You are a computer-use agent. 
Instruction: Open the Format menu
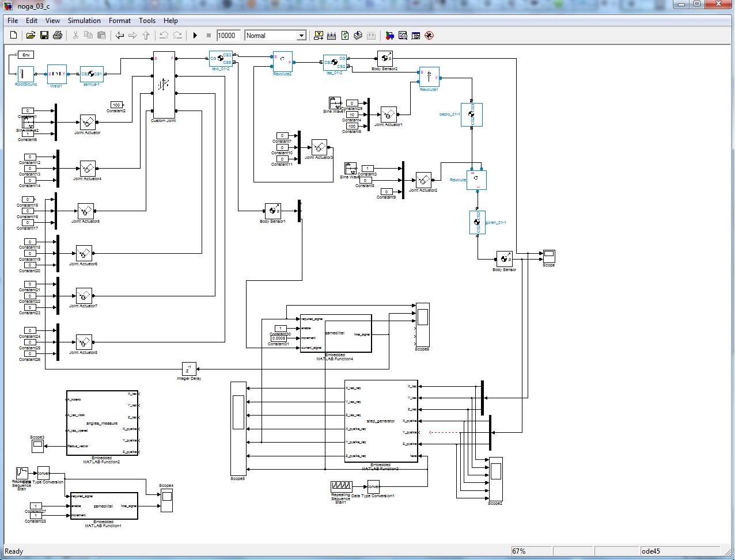tap(120, 21)
